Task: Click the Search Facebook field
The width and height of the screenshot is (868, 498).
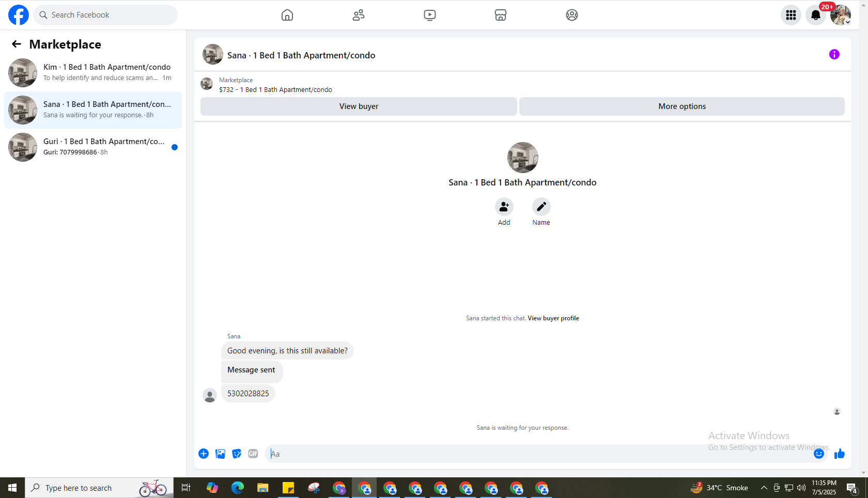Action: coord(105,15)
